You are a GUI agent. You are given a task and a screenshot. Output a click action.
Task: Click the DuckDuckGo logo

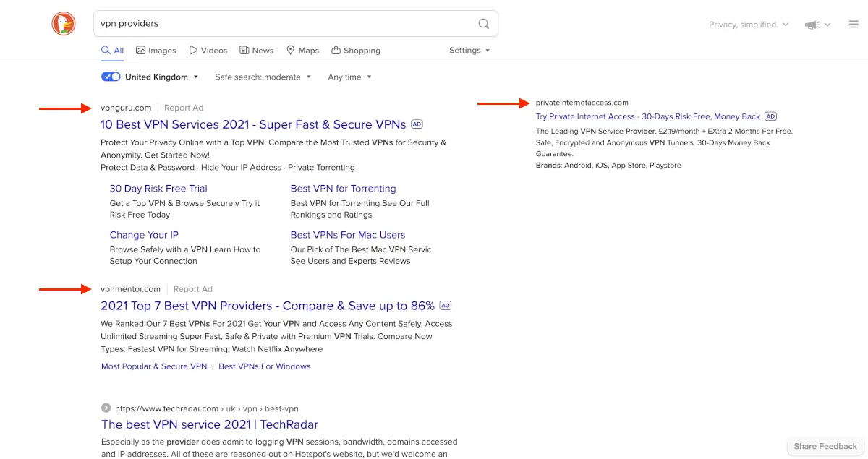pos(64,24)
